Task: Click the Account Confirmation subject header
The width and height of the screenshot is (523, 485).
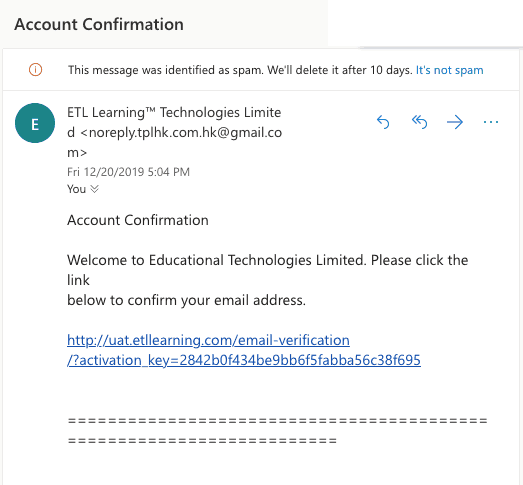Action: click(x=99, y=24)
